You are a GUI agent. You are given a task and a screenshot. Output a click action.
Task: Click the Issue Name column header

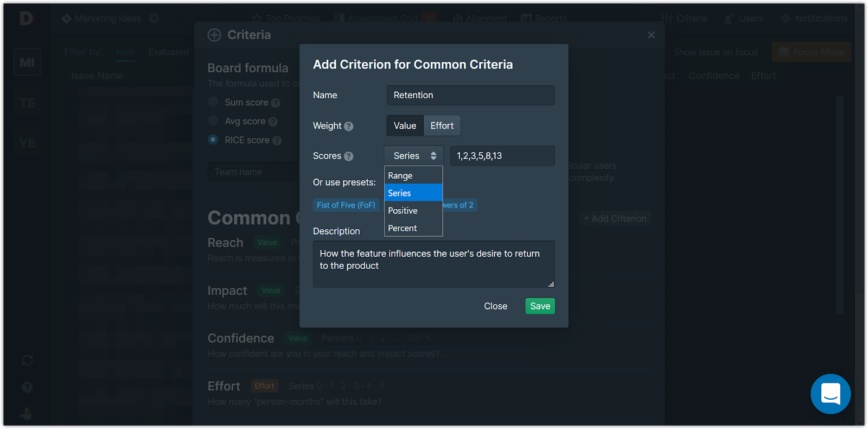coord(97,76)
